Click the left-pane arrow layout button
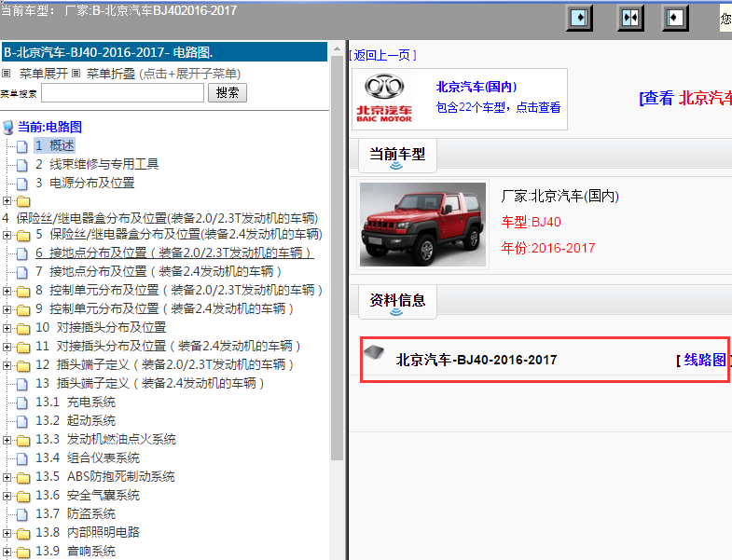 click(x=579, y=19)
